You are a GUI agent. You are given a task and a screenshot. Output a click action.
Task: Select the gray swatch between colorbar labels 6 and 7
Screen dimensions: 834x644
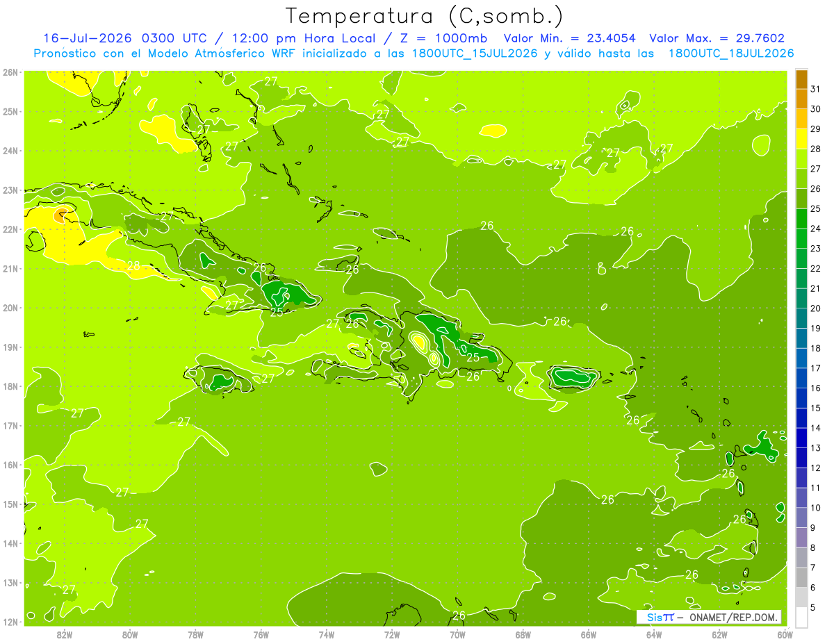[801, 577]
